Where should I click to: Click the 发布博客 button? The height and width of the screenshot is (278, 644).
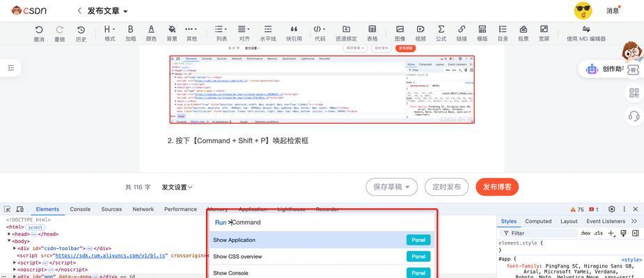pos(497,188)
